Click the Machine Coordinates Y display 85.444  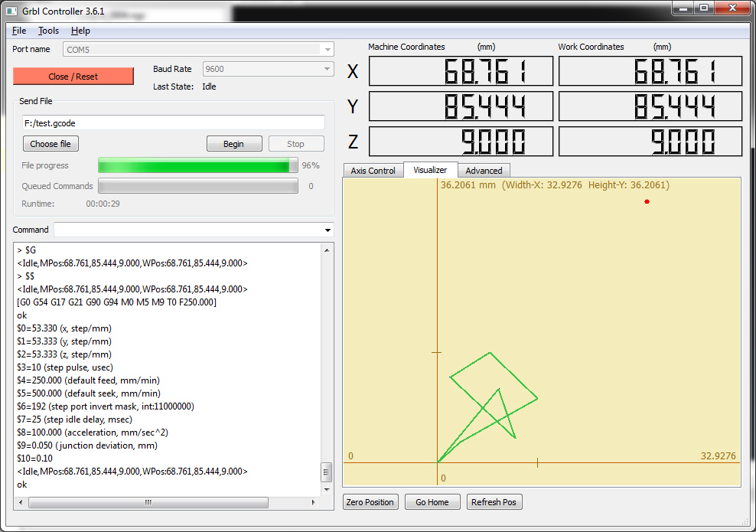click(x=461, y=106)
